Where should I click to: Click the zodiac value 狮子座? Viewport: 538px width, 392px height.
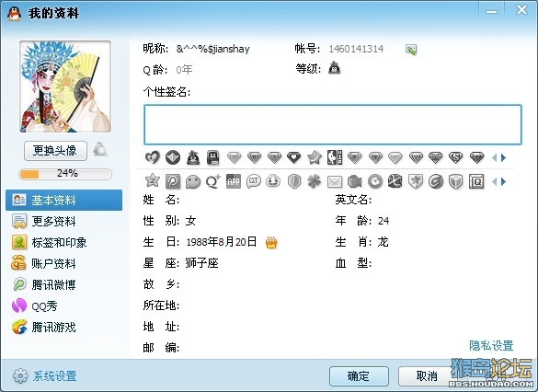pyautogui.click(x=201, y=263)
